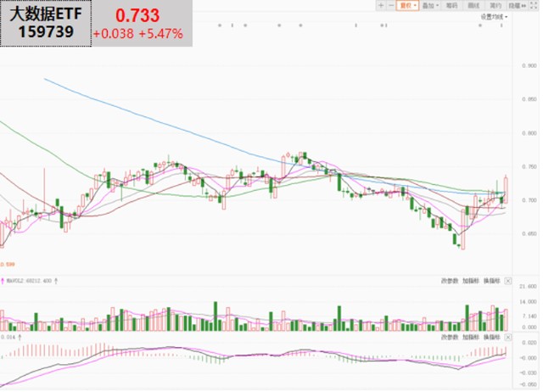This screenshot has width=543, height=392.
Task: Enter fullscreen using the expand arrows icon
Action: pyautogui.click(x=535, y=5)
